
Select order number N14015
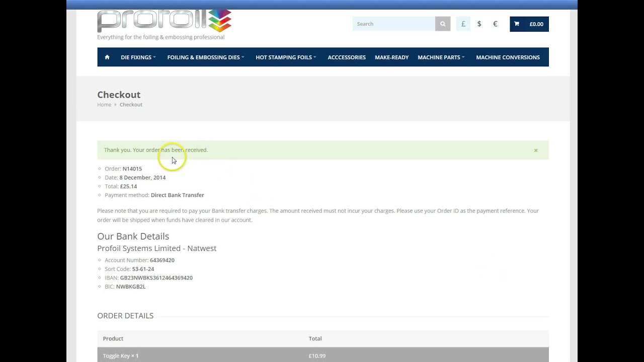tap(132, 169)
